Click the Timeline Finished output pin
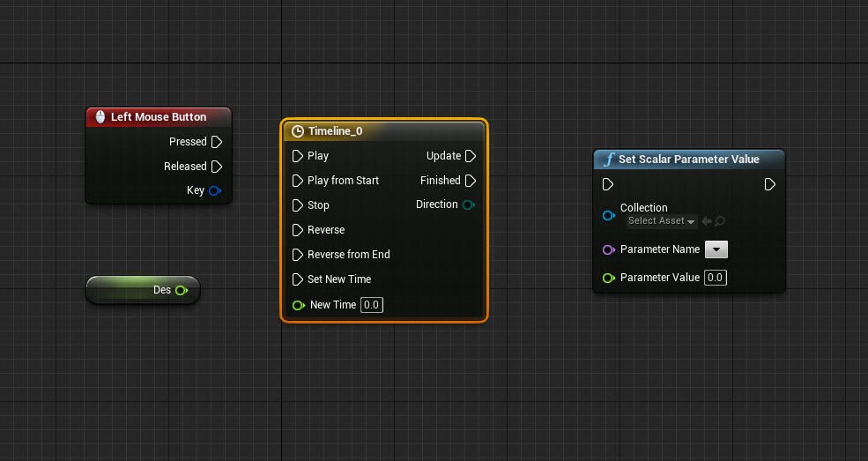 click(471, 181)
